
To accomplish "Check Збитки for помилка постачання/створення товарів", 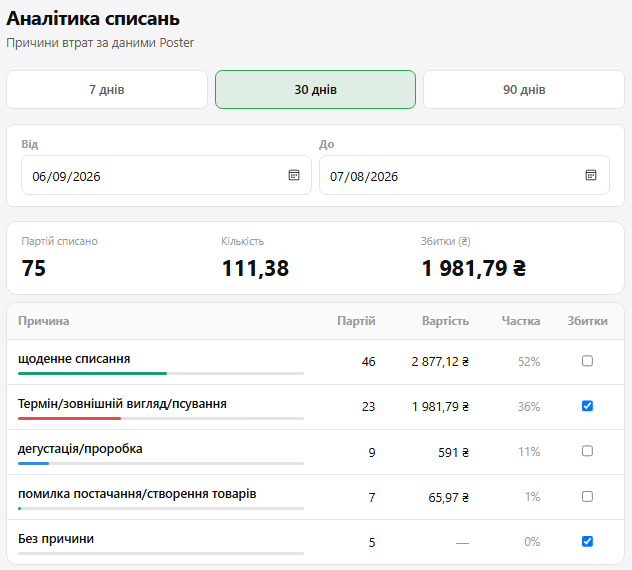I will tap(587, 496).
